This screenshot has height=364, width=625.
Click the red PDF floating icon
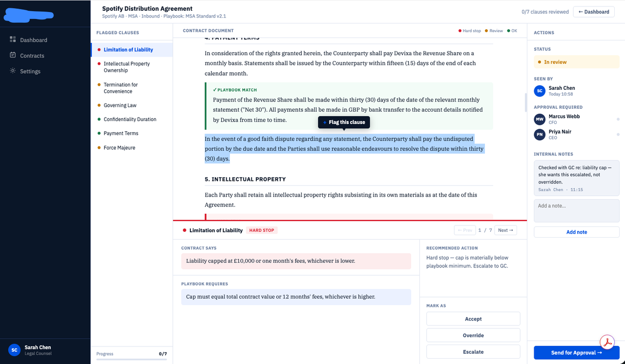[x=607, y=342]
